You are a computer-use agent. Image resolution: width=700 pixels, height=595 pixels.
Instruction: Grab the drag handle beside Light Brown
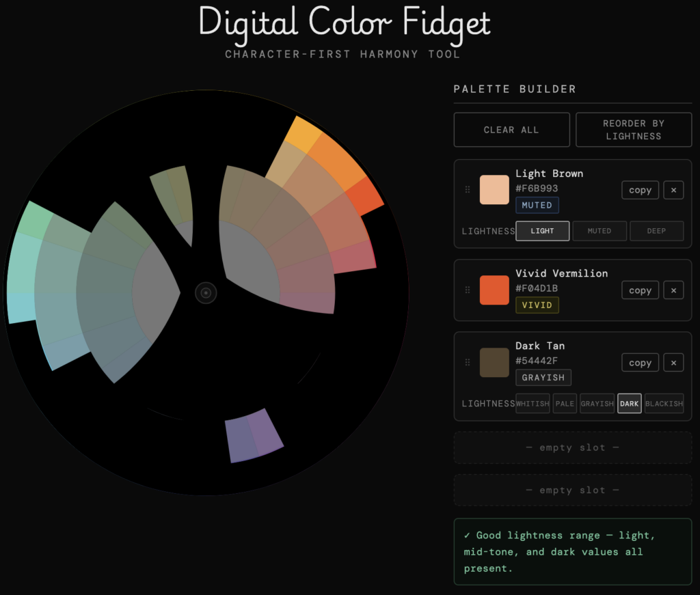468,190
